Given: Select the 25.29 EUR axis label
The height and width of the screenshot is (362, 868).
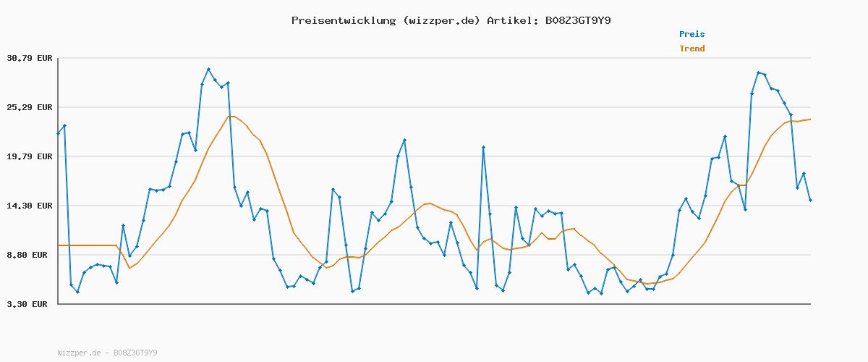Looking at the screenshot, I should (30, 107).
